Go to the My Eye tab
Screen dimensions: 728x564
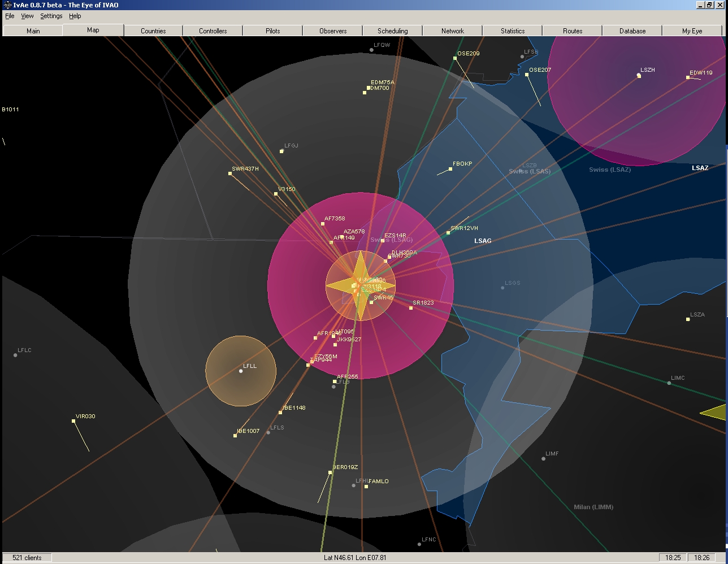coord(692,31)
